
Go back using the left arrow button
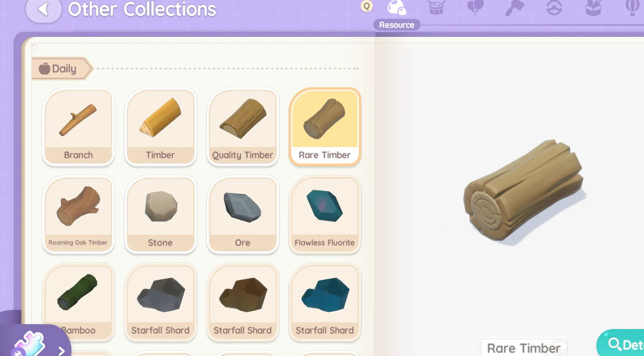(43, 9)
